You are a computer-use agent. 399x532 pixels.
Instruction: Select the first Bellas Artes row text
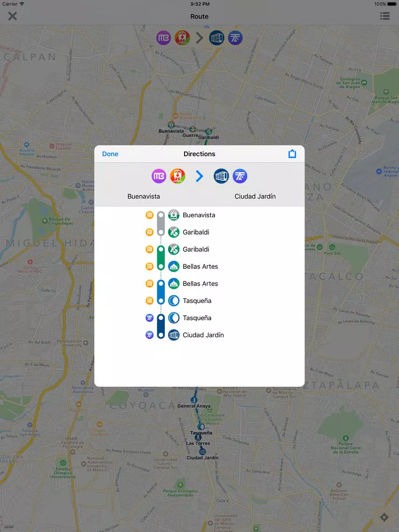pyautogui.click(x=200, y=266)
